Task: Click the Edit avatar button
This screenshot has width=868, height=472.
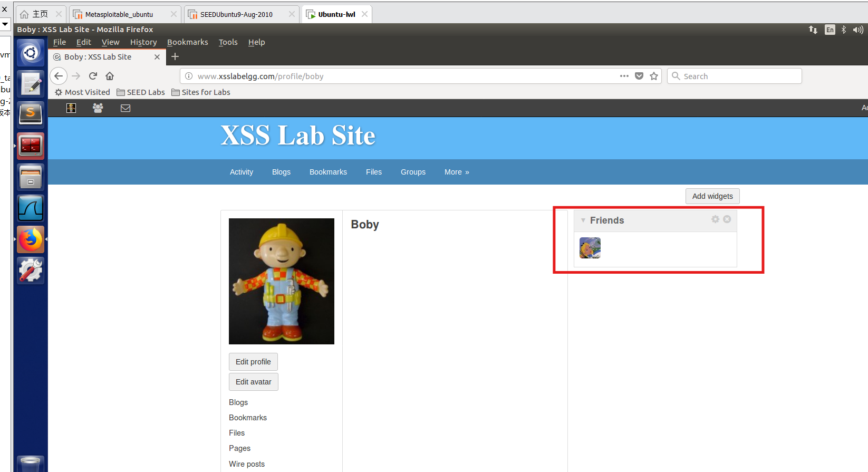Action: pos(254,382)
